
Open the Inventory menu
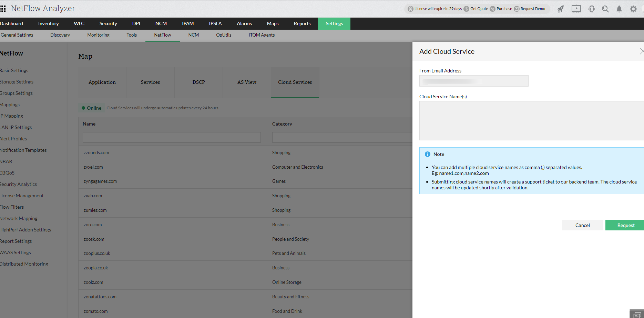coord(48,23)
